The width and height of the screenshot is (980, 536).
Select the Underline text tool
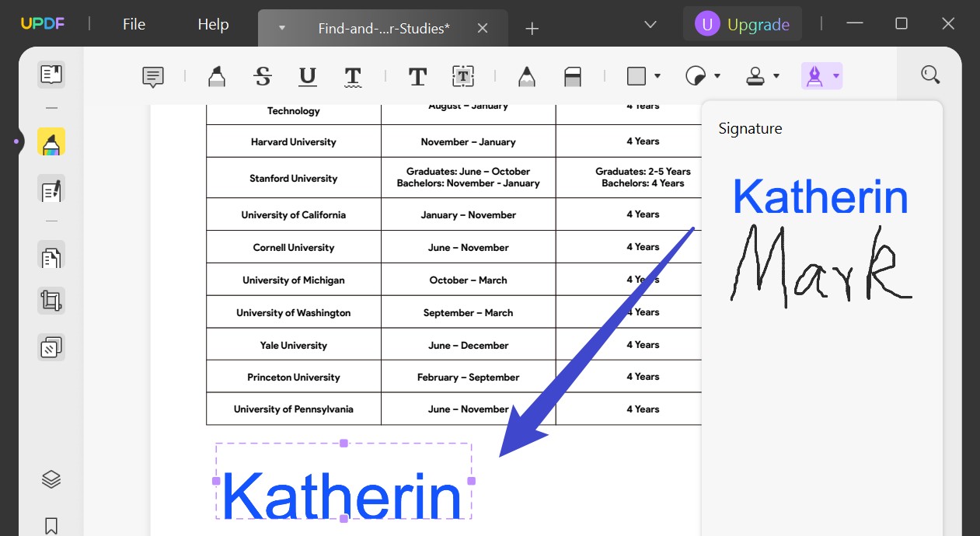point(307,75)
